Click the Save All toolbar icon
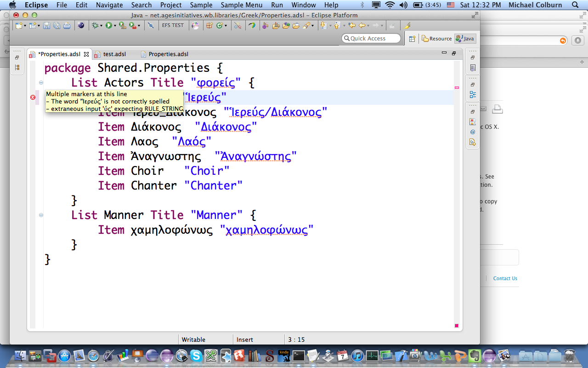Viewport: 588px width, 368px height. pos(57,25)
